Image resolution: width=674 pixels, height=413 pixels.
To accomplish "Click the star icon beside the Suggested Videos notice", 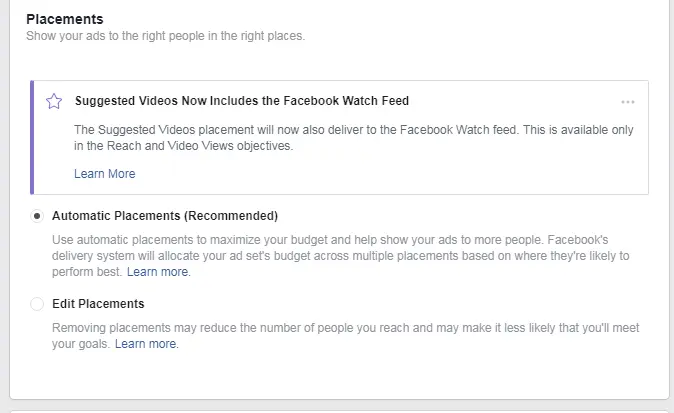I will [54, 101].
